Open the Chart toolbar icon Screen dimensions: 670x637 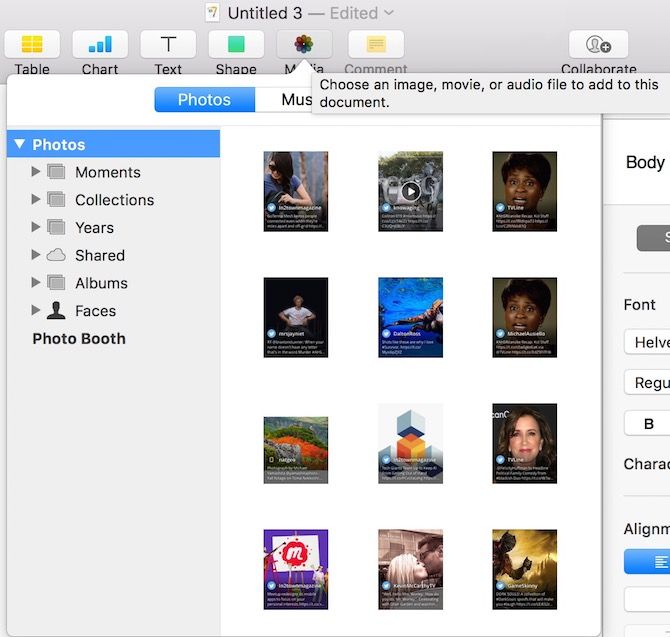[x=100, y=45]
